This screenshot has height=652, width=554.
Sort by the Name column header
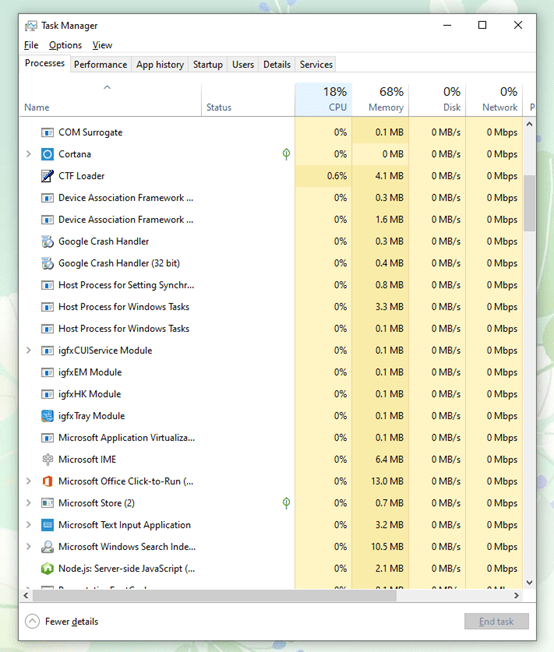pyautogui.click(x=110, y=100)
